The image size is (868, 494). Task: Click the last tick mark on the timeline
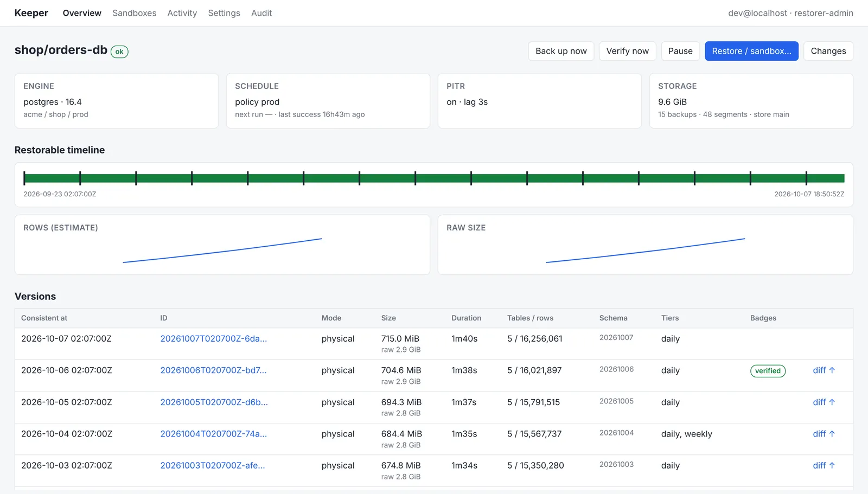point(806,178)
